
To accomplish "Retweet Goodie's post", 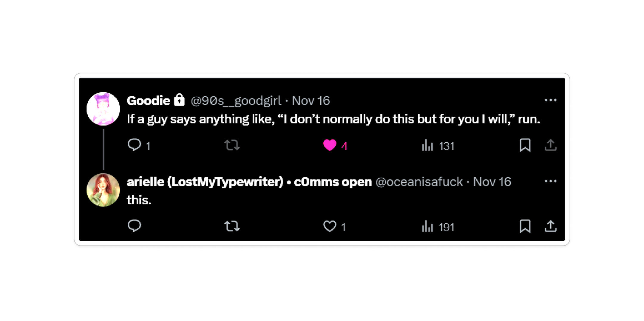I will (232, 145).
